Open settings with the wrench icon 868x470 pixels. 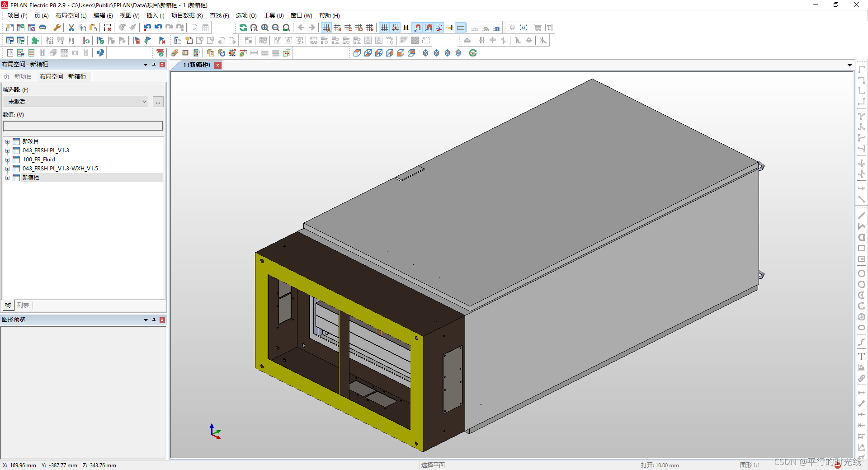click(x=57, y=28)
